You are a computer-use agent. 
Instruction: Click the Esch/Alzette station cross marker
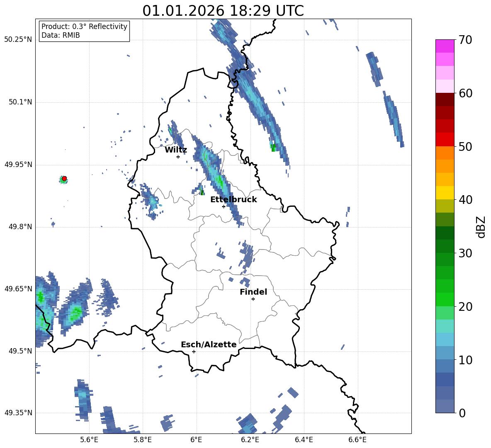pos(194,351)
